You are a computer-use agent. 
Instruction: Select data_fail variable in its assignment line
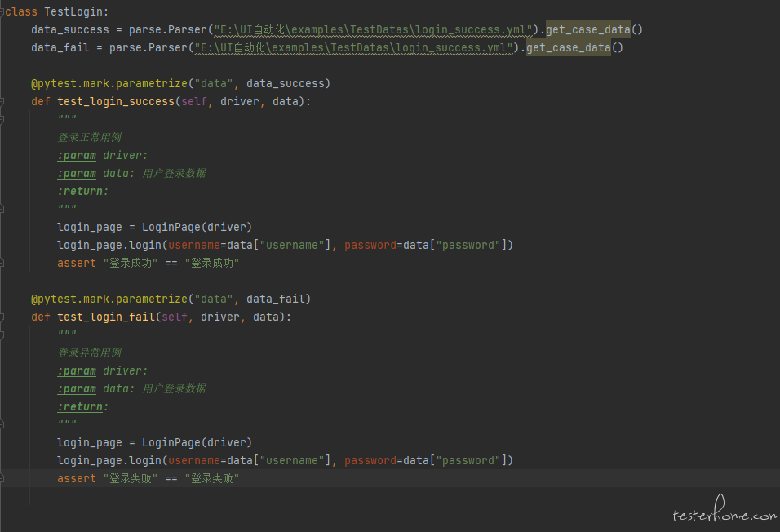[x=60, y=48]
